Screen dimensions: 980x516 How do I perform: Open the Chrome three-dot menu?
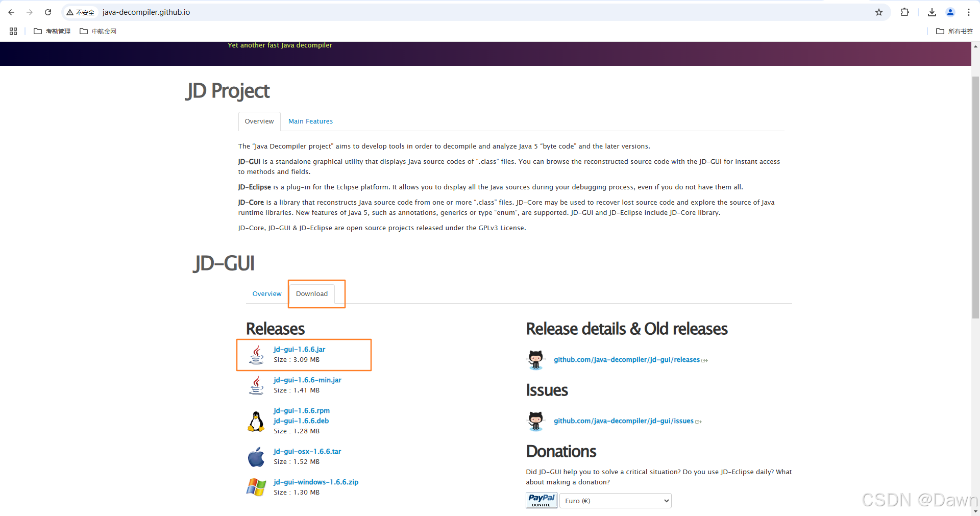coord(969,12)
